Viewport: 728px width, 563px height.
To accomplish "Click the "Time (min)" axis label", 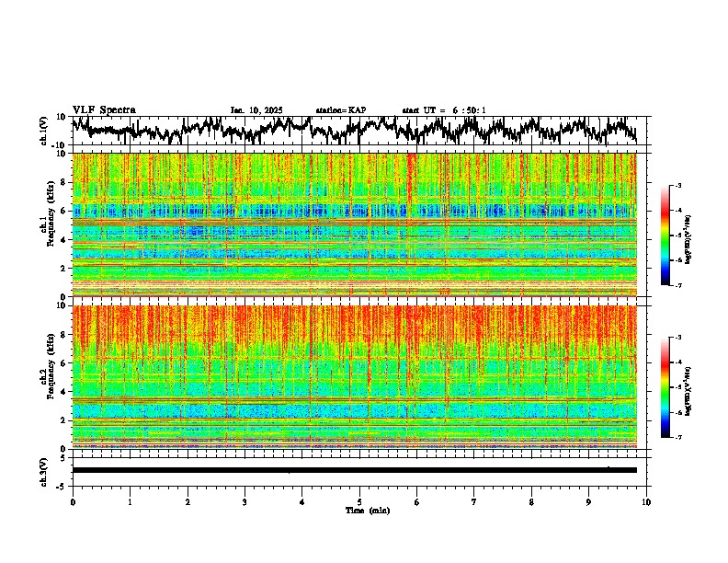I will tap(368, 511).
